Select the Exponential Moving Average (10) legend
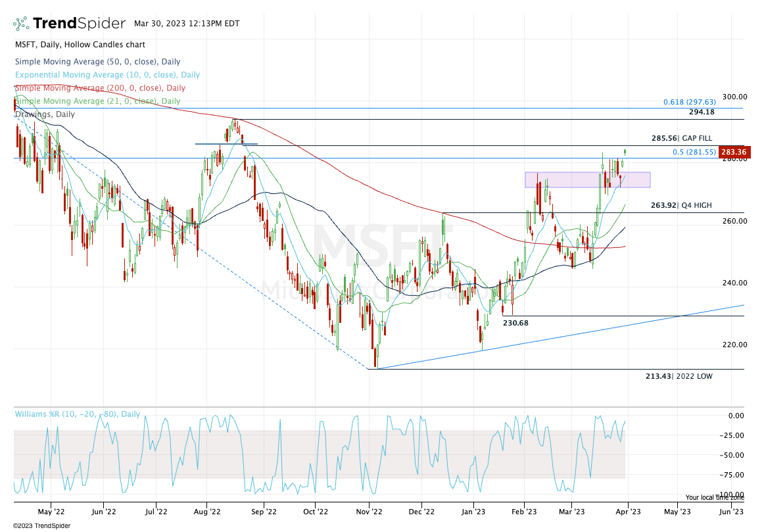764x532 pixels. click(x=107, y=74)
